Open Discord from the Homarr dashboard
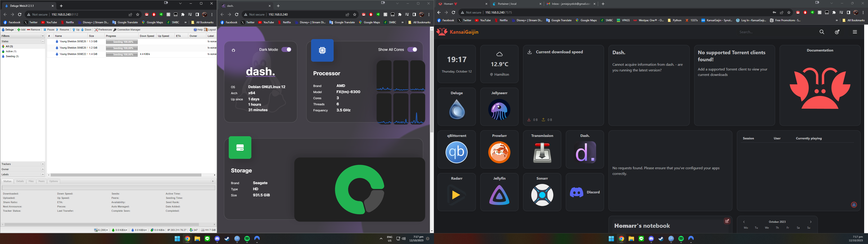This screenshot has height=244, width=868. coord(585,192)
